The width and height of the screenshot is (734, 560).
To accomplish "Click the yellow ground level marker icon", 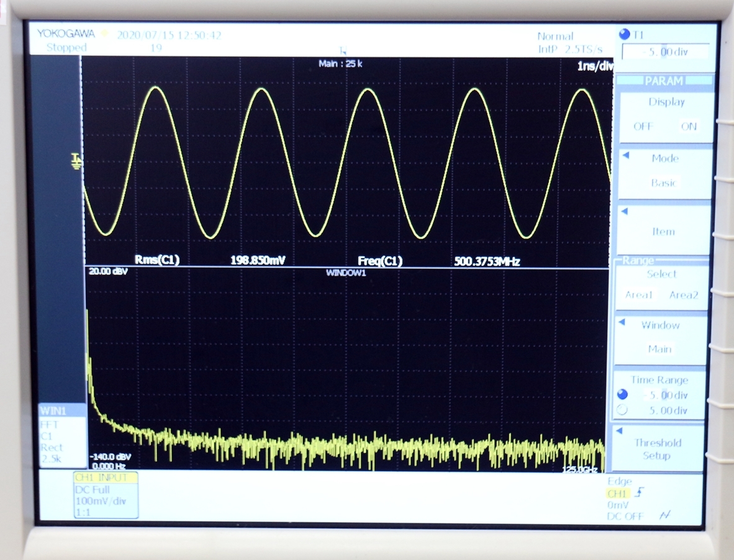I will coord(77,160).
